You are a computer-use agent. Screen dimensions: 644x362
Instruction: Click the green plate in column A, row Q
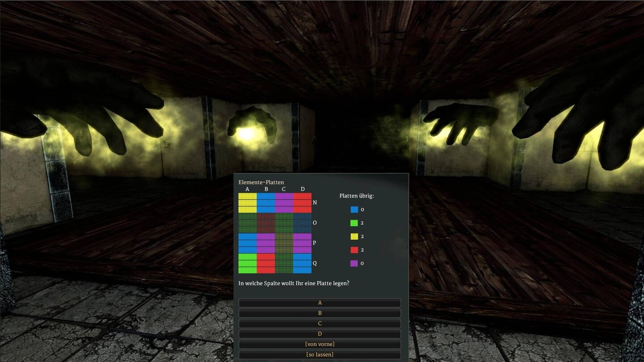tap(247, 263)
